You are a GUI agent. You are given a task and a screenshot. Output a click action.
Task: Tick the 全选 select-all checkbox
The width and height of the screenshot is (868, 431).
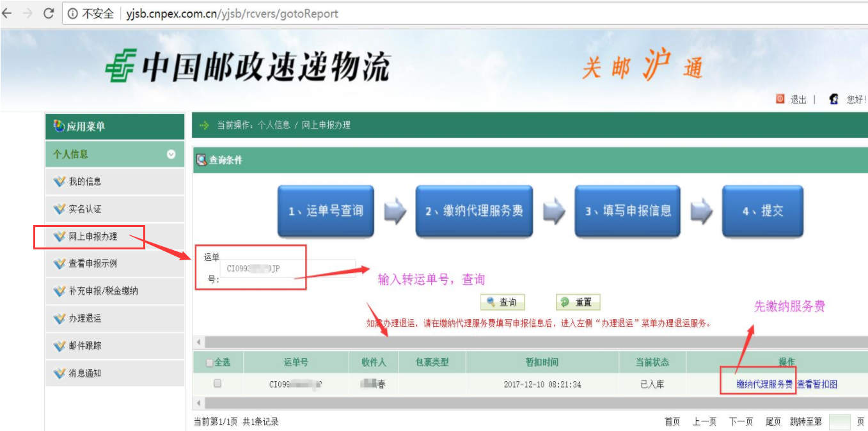210,363
